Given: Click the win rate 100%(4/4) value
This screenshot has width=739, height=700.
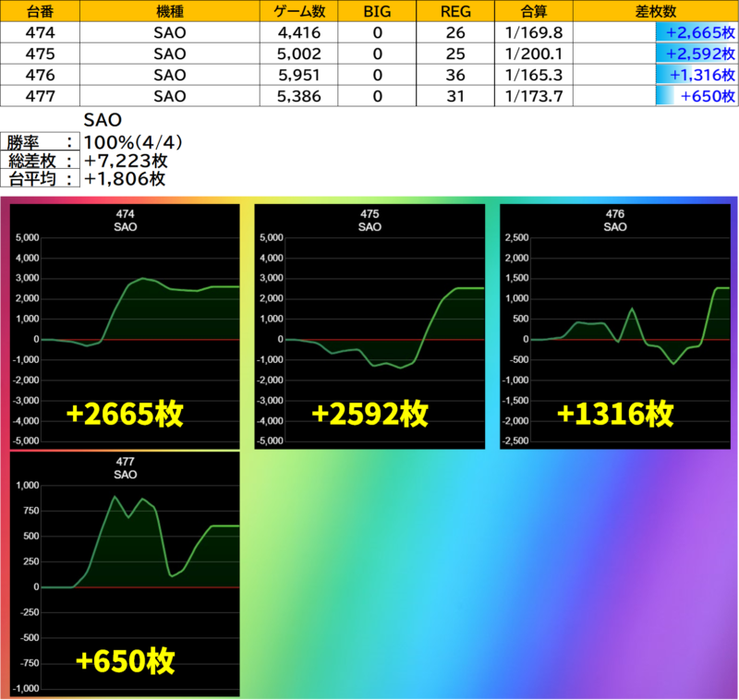Looking at the screenshot, I should [133, 142].
